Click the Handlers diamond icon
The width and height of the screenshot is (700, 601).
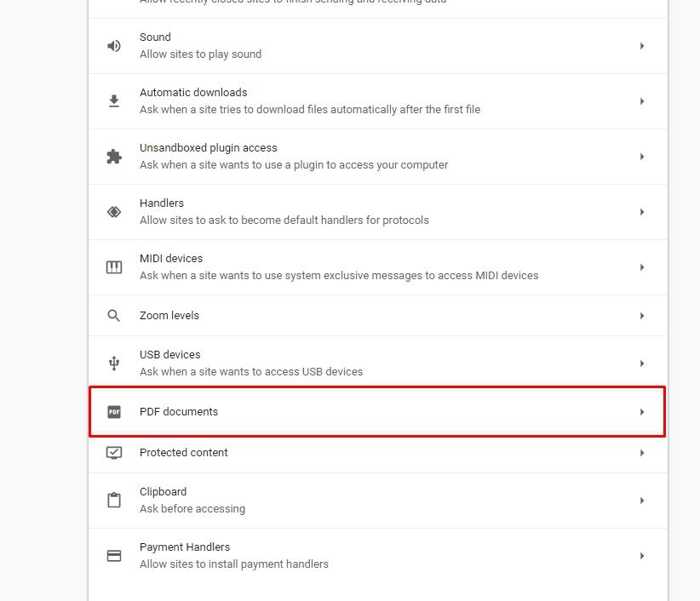[x=114, y=212]
